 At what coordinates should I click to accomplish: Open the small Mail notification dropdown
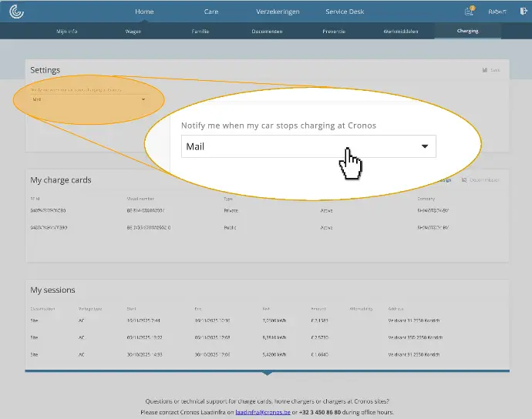[x=89, y=99]
